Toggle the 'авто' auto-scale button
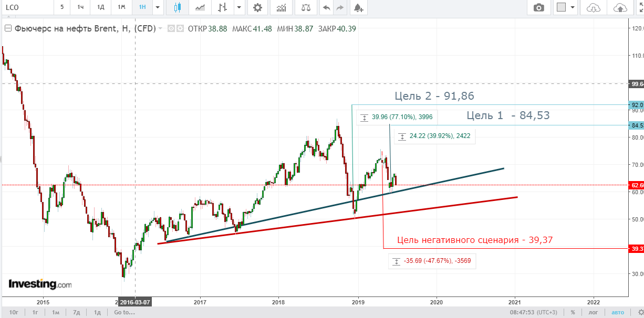Image resolution: width=644 pixels, height=318 pixels. pyautogui.click(x=617, y=312)
